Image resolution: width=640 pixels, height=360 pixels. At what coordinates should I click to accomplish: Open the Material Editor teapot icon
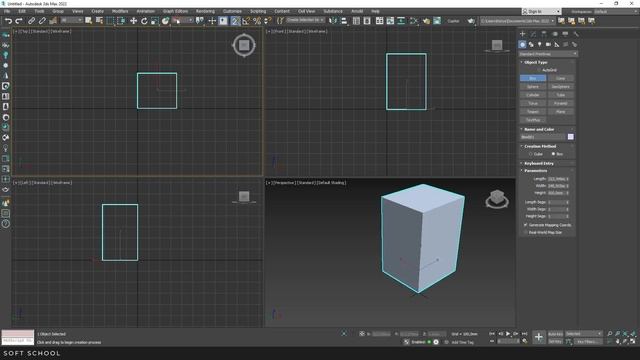click(x=426, y=21)
